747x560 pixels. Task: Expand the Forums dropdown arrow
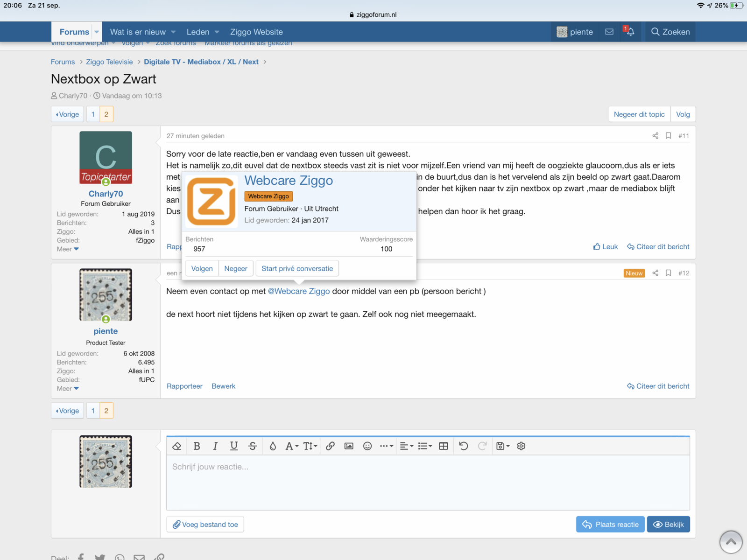pyautogui.click(x=97, y=32)
